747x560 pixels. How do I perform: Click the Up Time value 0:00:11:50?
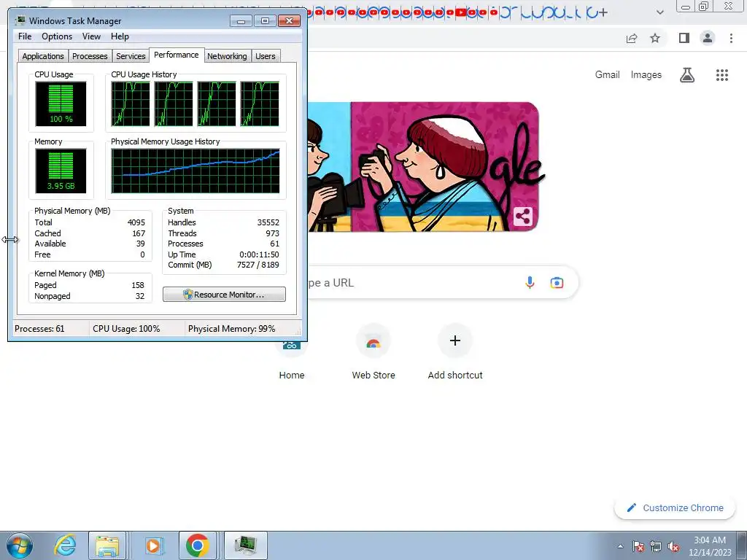[259, 254]
